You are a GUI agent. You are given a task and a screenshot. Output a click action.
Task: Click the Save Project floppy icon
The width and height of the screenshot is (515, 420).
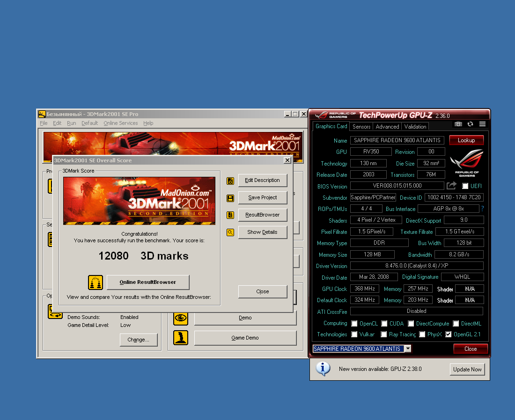[x=230, y=198]
